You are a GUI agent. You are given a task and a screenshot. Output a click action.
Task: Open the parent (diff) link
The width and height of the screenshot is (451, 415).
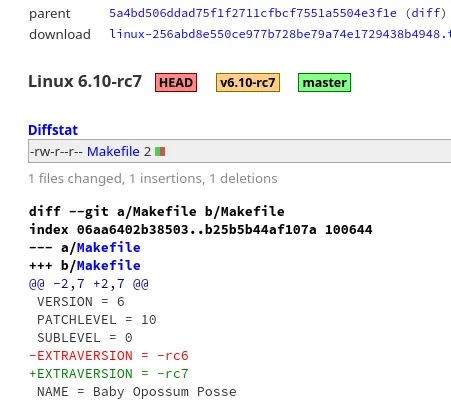click(x=426, y=13)
